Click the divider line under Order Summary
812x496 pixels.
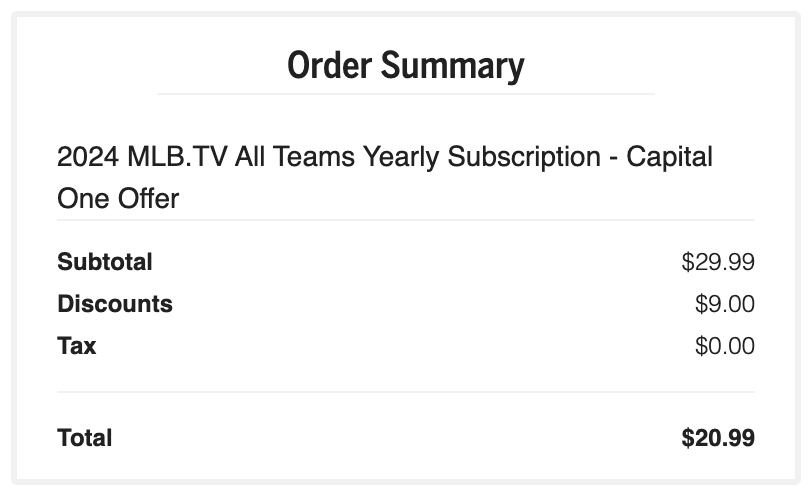click(x=405, y=94)
